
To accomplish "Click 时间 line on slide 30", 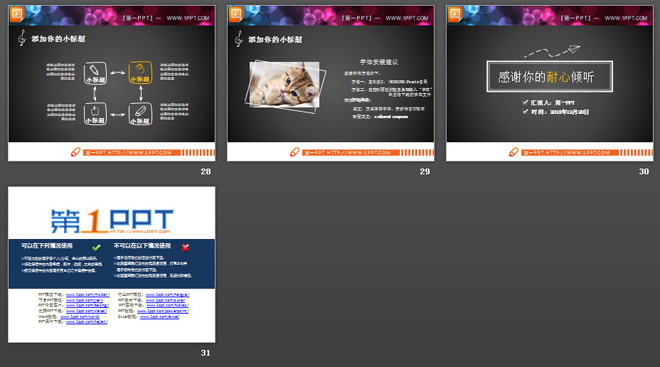I will (556, 112).
